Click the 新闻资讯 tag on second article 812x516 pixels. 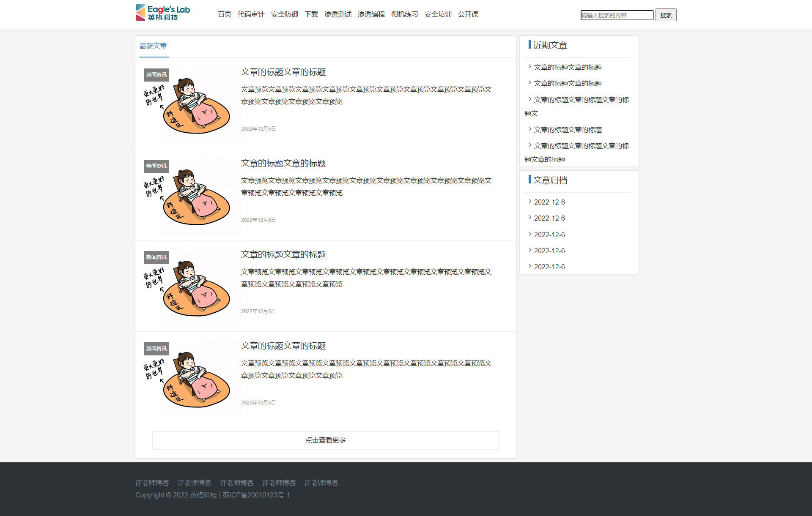pos(156,166)
